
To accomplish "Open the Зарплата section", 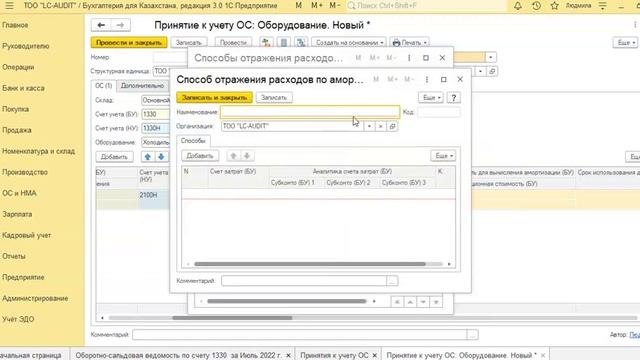I will [x=17, y=214].
